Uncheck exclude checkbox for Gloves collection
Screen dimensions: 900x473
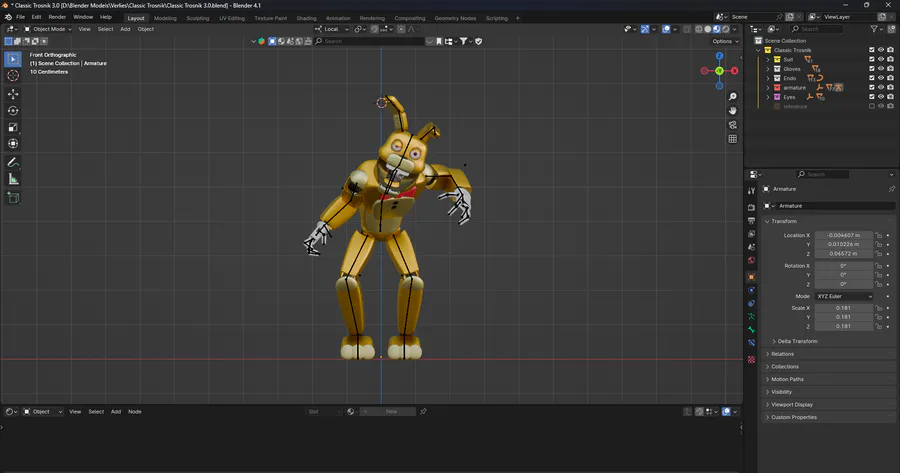(871, 68)
